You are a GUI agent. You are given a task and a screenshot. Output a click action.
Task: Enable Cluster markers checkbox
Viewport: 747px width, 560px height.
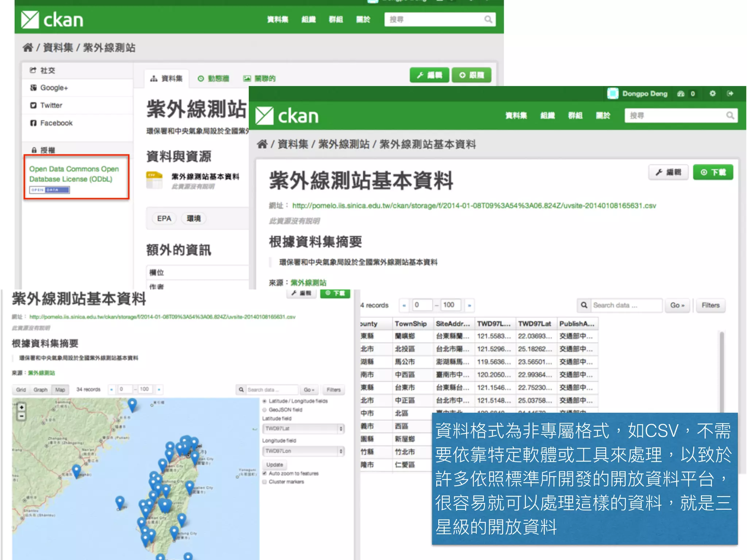tap(265, 482)
